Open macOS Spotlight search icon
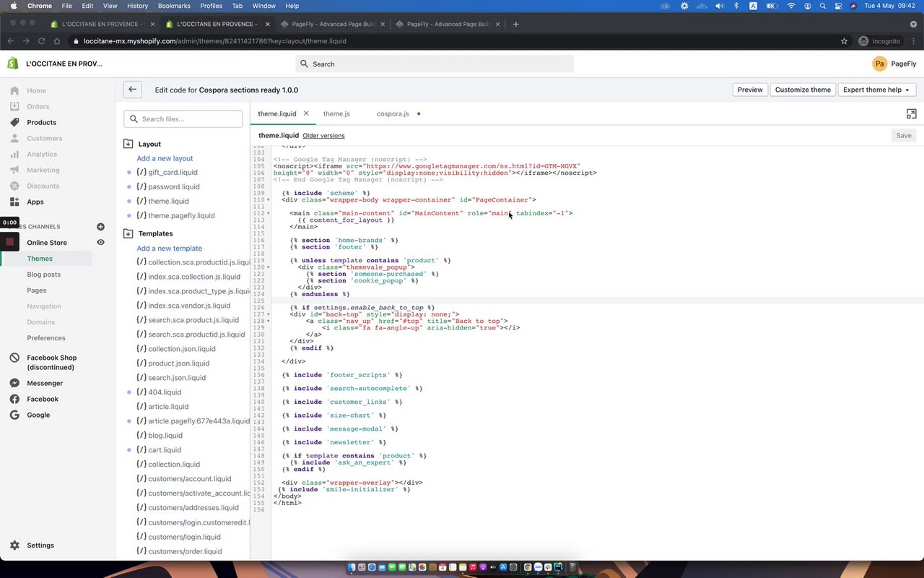This screenshot has width=924, height=578. click(822, 6)
